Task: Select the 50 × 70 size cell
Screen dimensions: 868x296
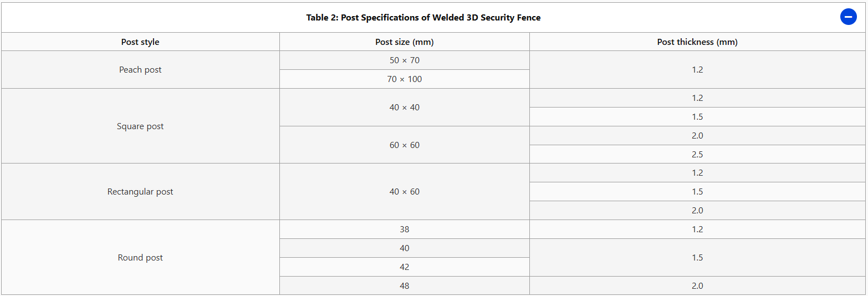Action: click(404, 60)
